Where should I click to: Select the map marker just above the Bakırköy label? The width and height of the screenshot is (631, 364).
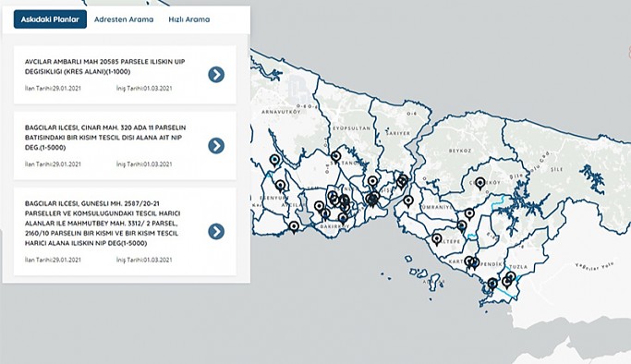[x=343, y=219]
